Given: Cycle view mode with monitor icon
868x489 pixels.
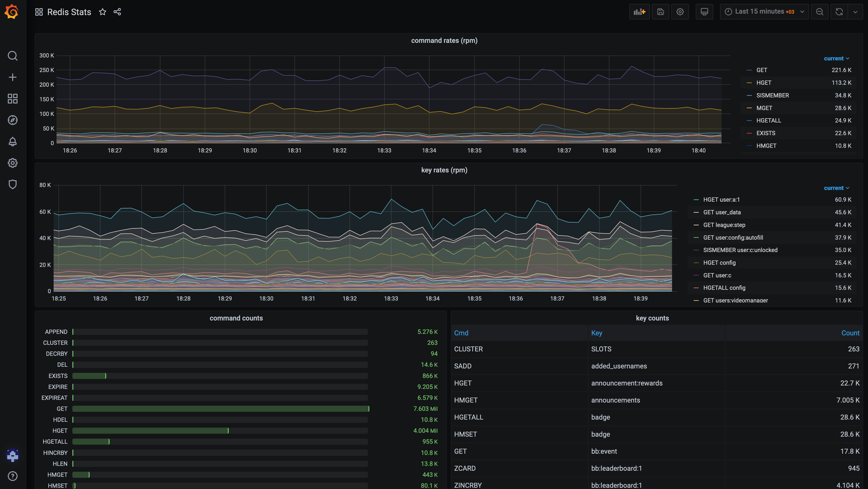Looking at the screenshot, I should (704, 12).
